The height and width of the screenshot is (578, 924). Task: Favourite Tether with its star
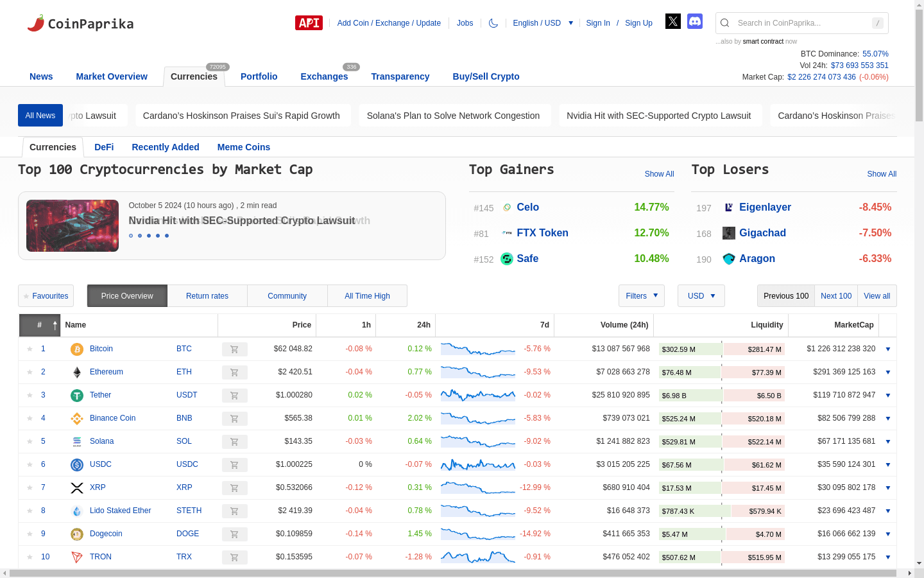coord(30,395)
